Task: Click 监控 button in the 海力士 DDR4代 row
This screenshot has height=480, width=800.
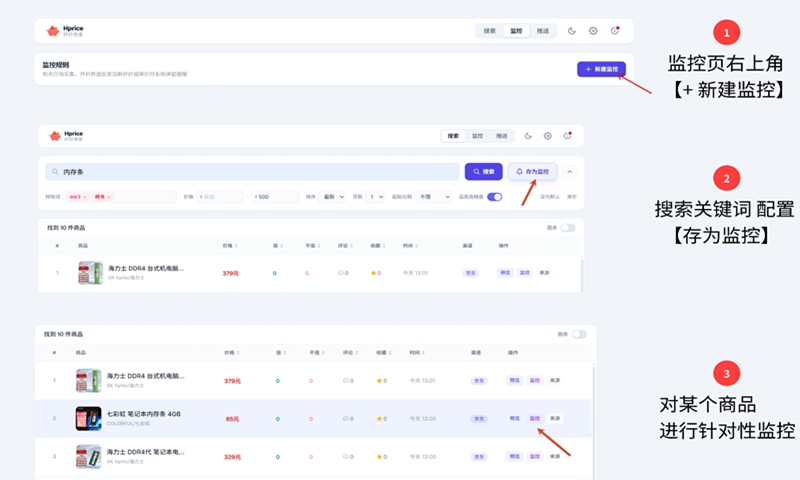Action: pyautogui.click(x=535, y=457)
